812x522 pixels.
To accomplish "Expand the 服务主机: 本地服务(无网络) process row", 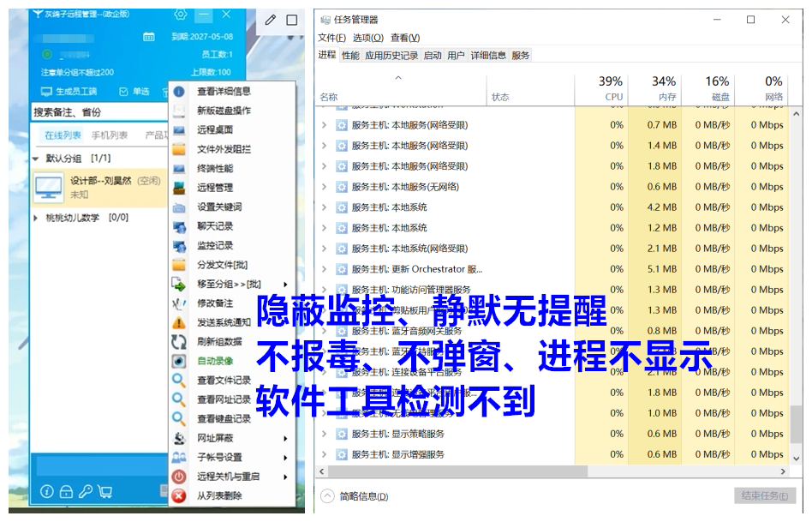I will click(x=324, y=187).
